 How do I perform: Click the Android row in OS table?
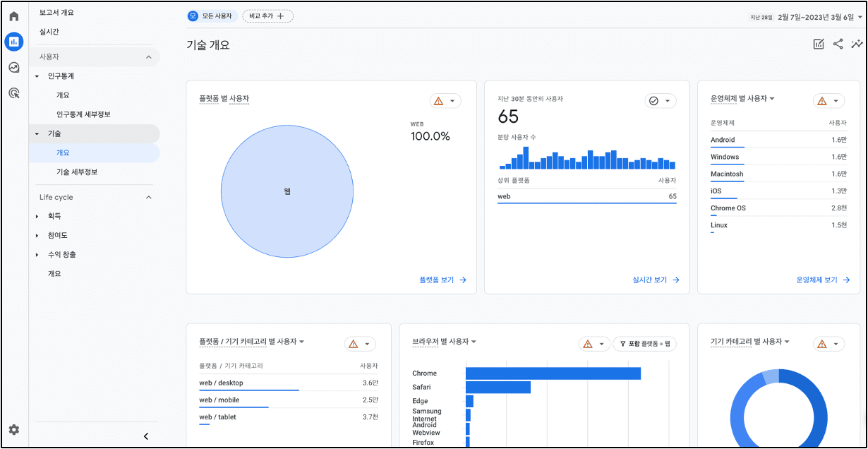[779, 140]
